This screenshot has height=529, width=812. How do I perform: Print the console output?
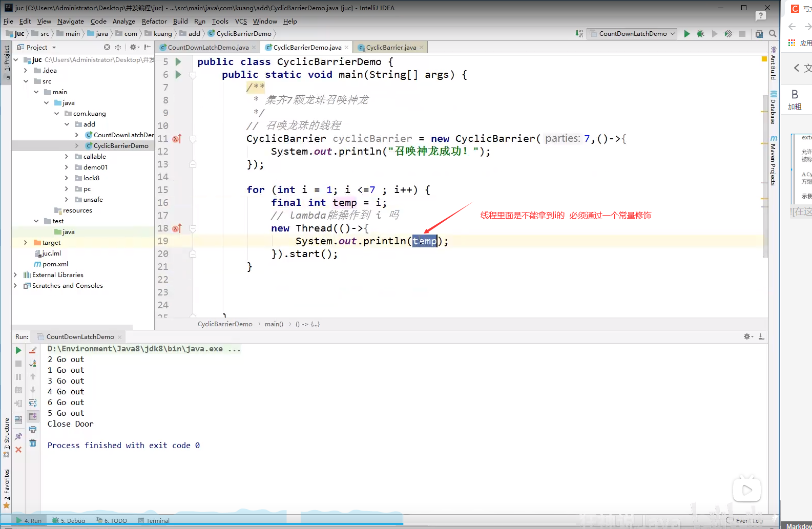(33, 430)
